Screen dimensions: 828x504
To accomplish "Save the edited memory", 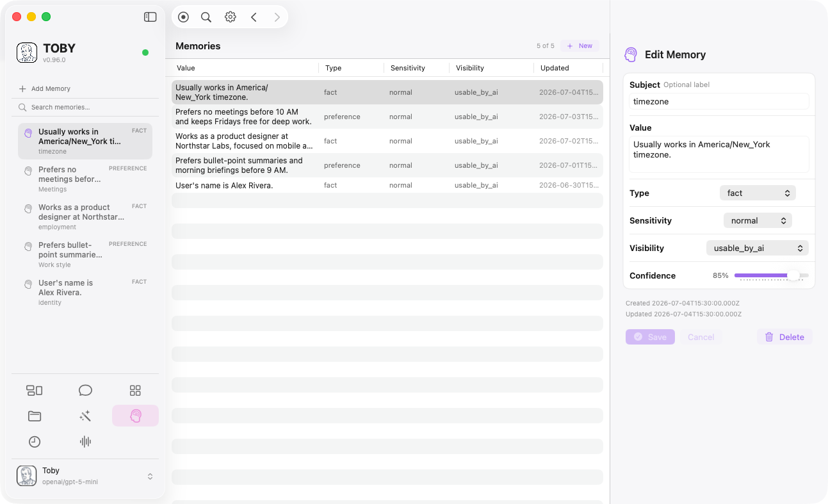I will [x=650, y=337].
